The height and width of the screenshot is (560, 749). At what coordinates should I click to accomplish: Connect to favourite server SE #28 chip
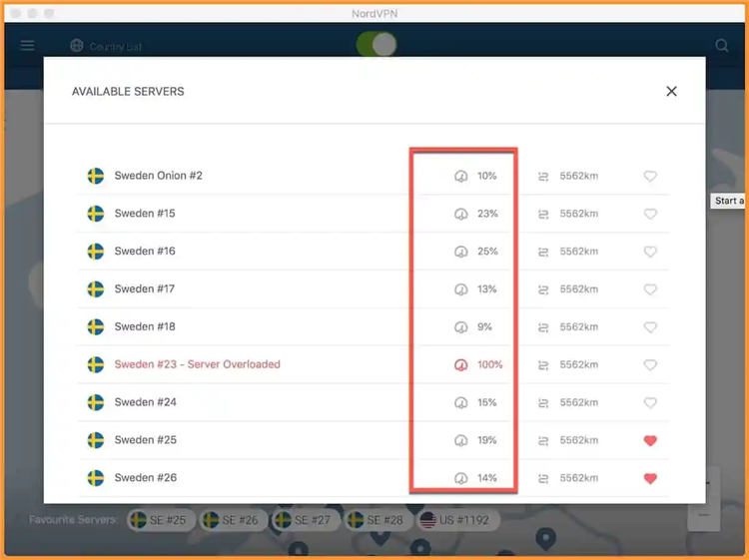378,520
